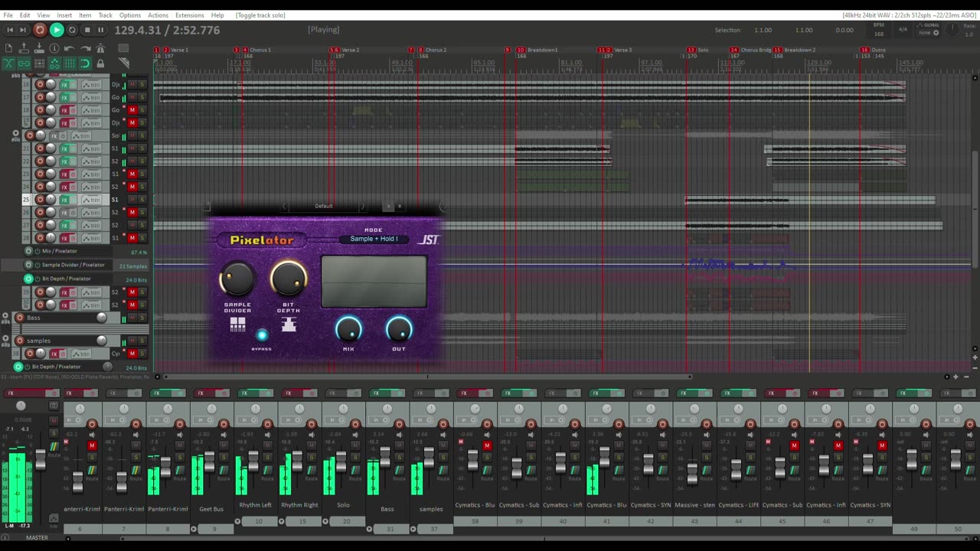Collapse the Bass folder in mixer
The width and height of the screenshot is (980, 551).
tap(369, 529)
